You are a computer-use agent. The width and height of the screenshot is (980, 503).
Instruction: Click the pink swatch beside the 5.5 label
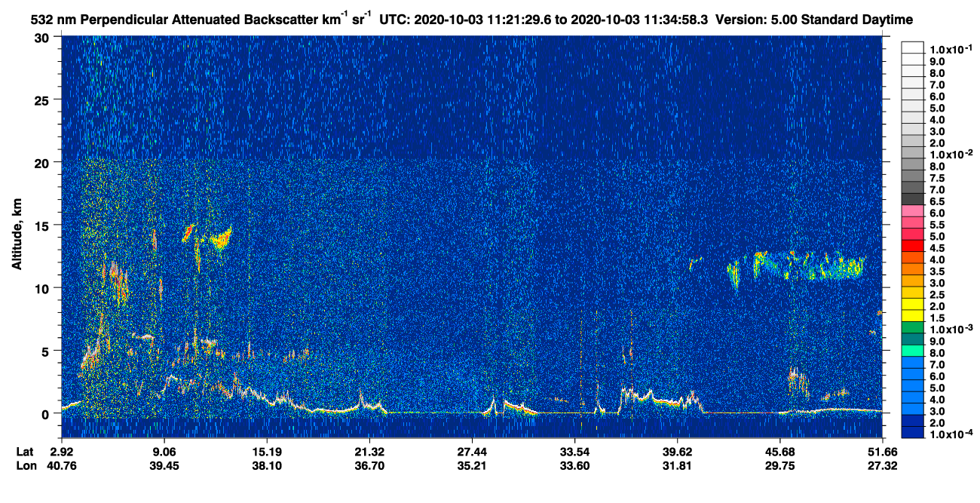tap(913, 222)
